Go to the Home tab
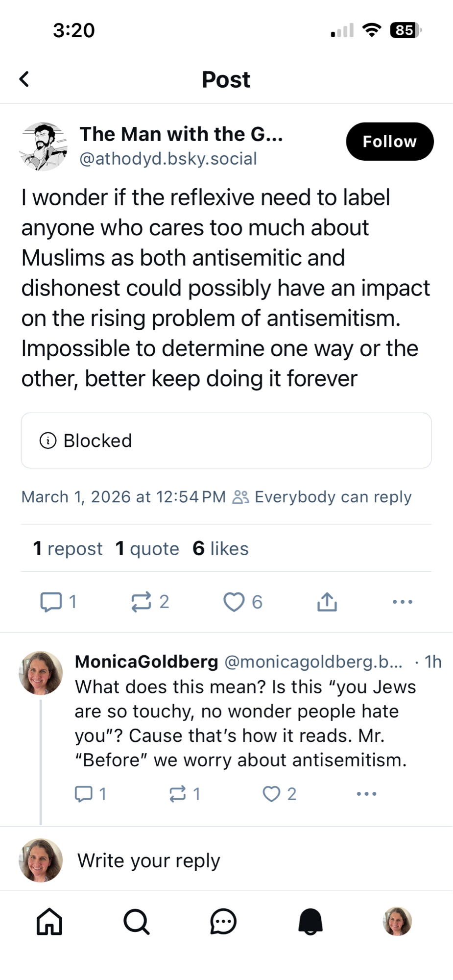 click(x=49, y=922)
